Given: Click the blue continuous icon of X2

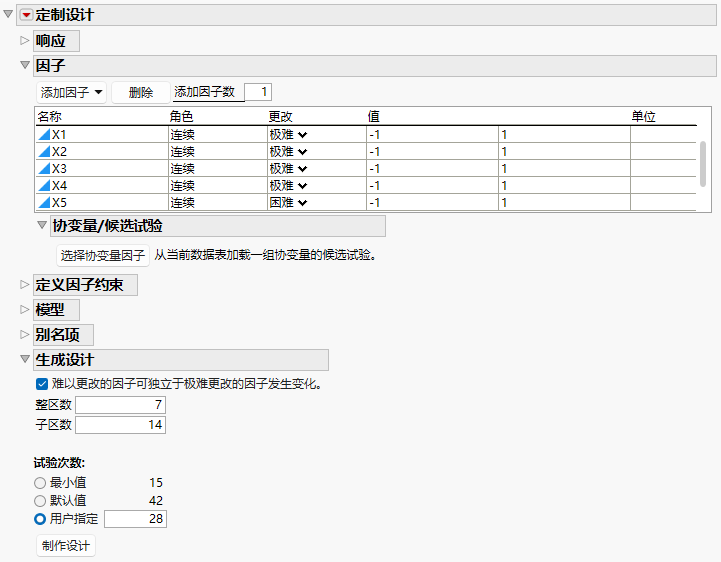Looking at the screenshot, I should [x=44, y=152].
